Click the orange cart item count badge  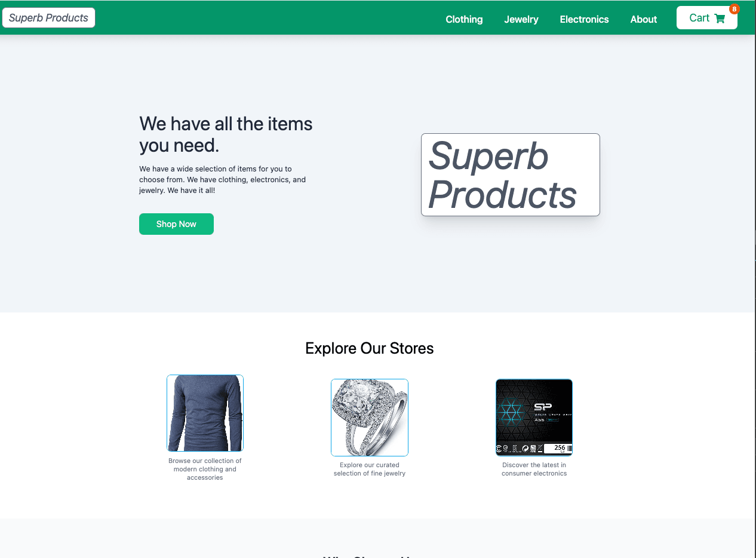click(735, 9)
